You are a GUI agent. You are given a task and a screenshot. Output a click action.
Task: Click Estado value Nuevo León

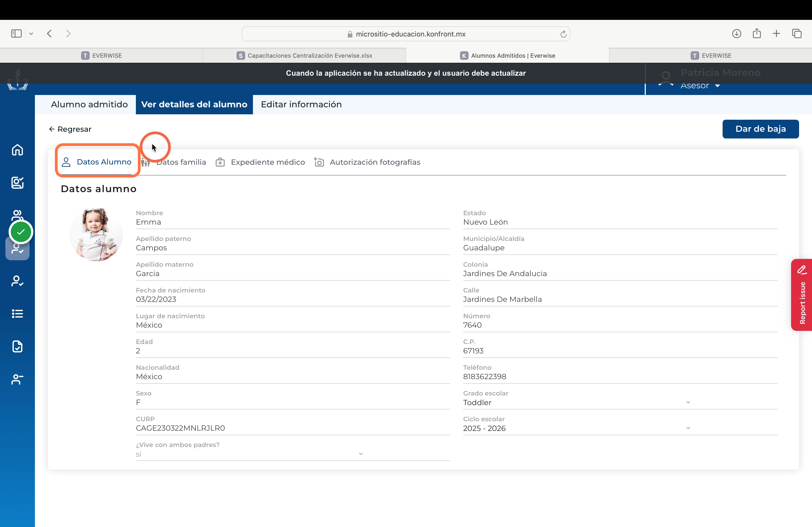pos(485,222)
